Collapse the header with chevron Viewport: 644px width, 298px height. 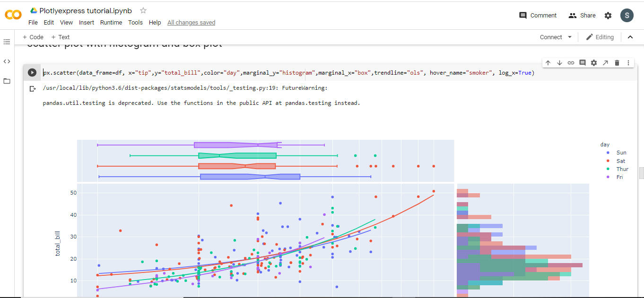[x=630, y=37]
